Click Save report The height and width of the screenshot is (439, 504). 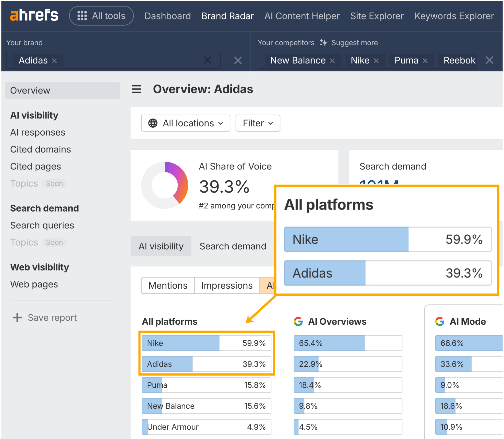click(52, 318)
